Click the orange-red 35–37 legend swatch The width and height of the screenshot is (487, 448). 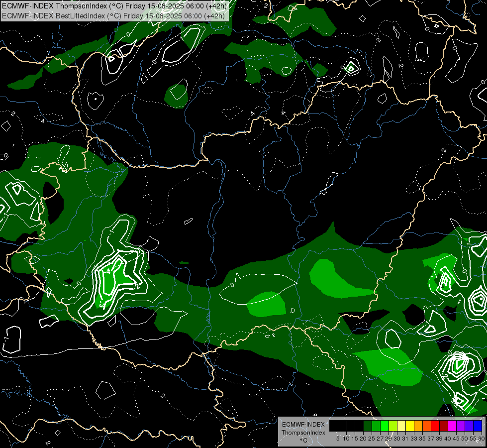(x=427, y=426)
